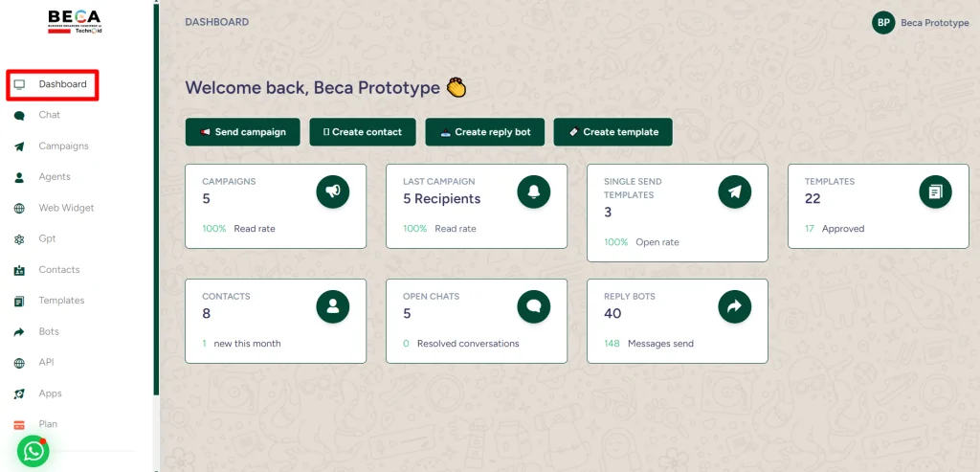Click the Create contact button
The width and height of the screenshot is (980, 472).
(362, 132)
